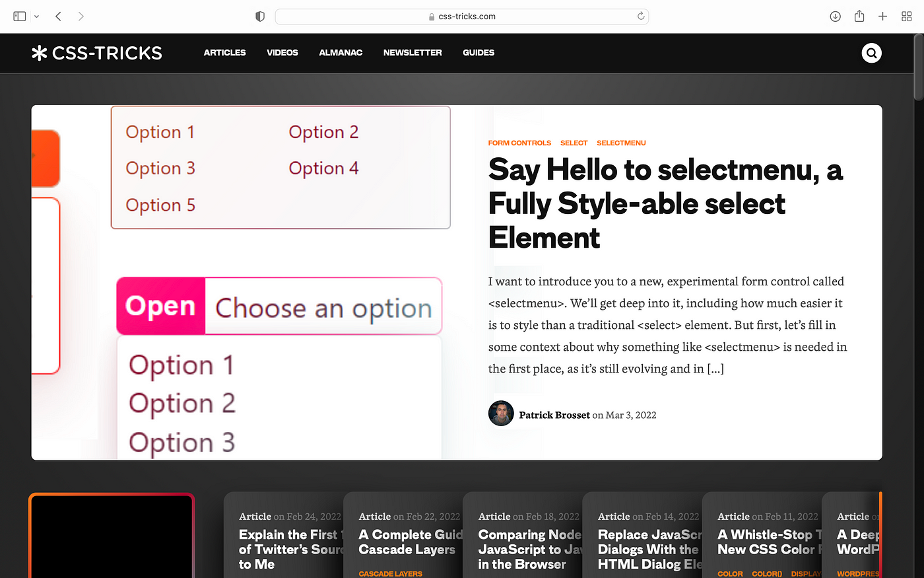The image size is (924, 578).
Task: Open Patrick Brosset author link
Action: [x=554, y=415]
